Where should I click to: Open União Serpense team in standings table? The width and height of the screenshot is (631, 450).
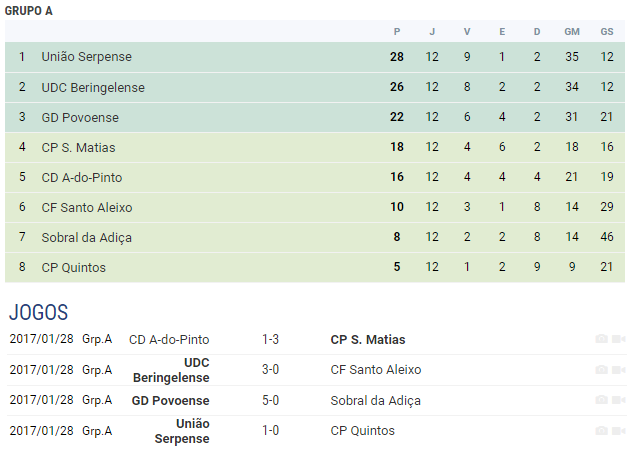click(86, 57)
